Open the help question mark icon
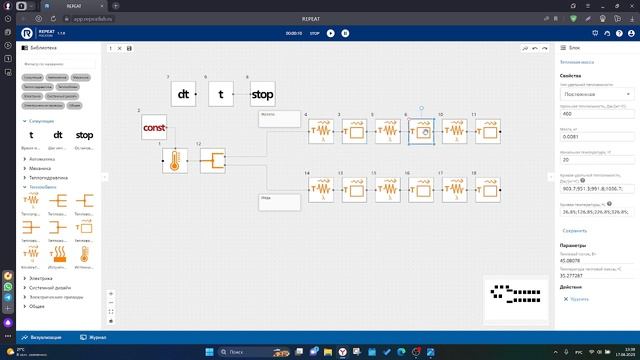This screenshot has height=360, width=640. (619, 33)
